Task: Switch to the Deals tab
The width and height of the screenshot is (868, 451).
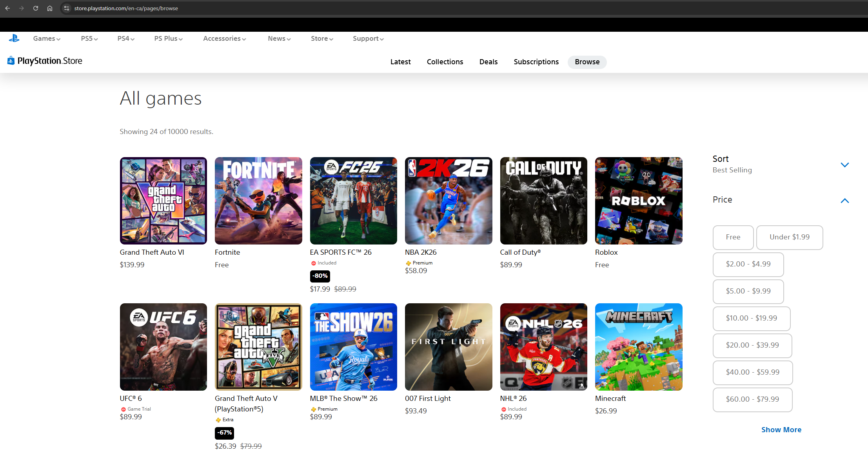Action: (488, 62)
